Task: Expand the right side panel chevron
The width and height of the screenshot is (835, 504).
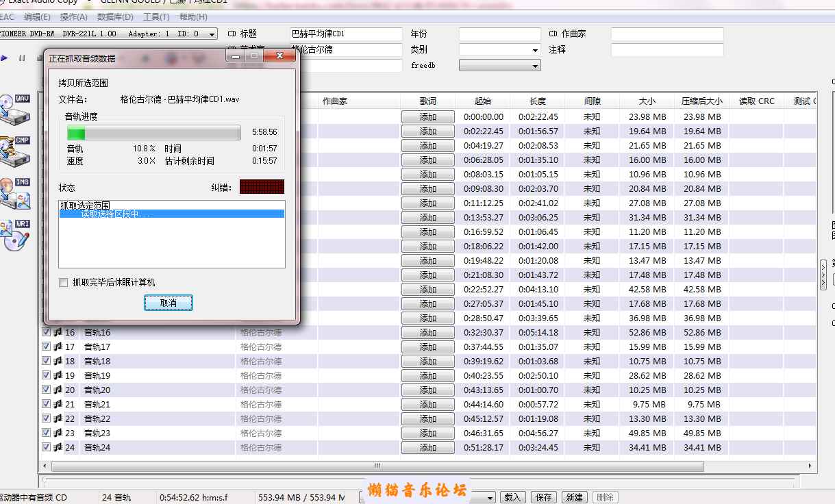Action: click(823, 275)
